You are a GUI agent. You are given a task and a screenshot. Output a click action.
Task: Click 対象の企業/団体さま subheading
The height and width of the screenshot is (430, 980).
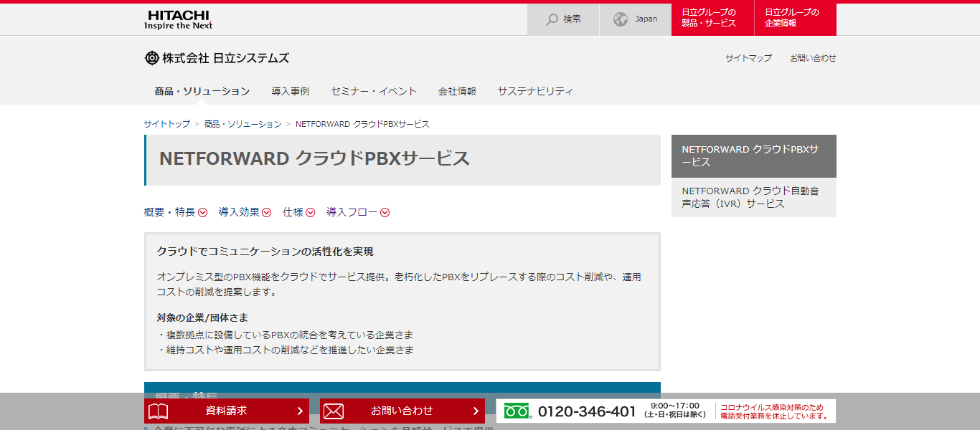pos(202,317)
